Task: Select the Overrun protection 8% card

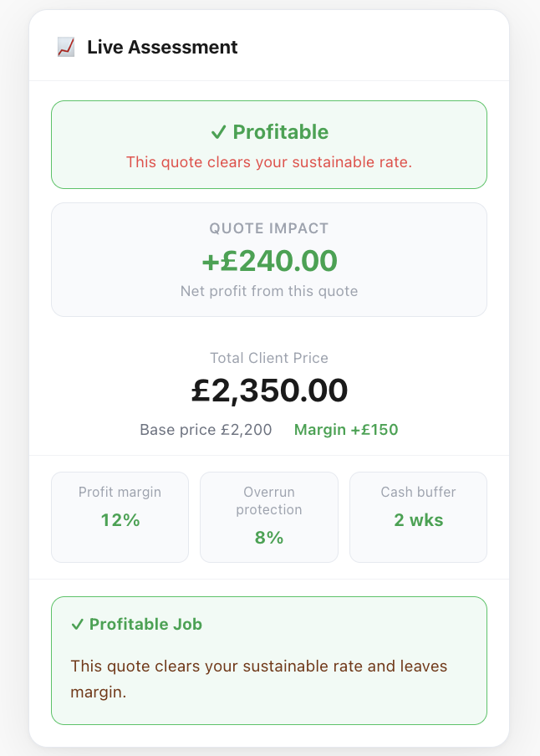Action: (268, 517)
